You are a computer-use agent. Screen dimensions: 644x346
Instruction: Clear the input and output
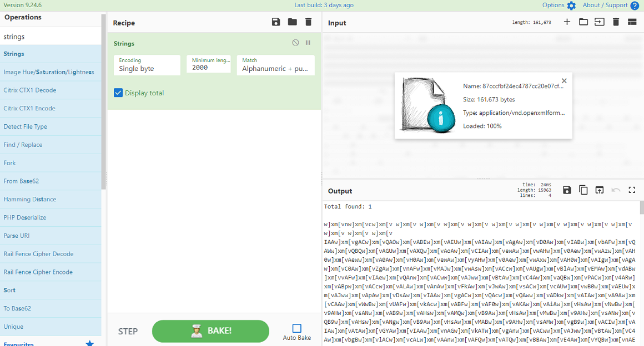pos(616,22)
